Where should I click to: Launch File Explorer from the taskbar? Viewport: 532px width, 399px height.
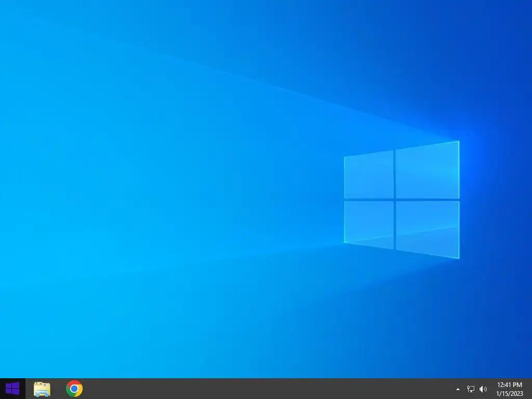pos(42,389)
